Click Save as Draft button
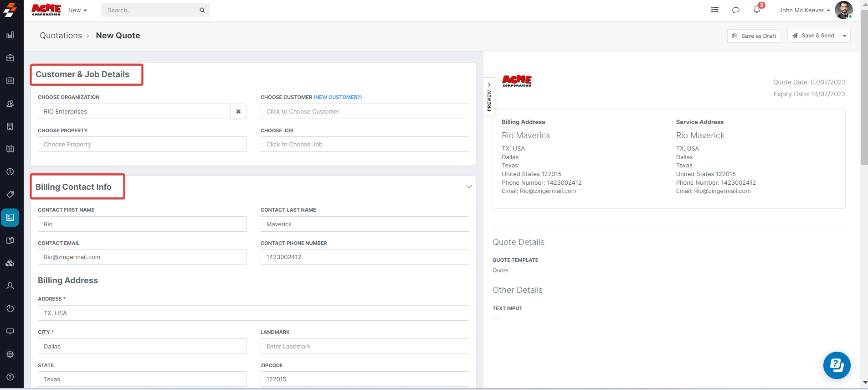868x390 pixels. click(x=754, y=36)
